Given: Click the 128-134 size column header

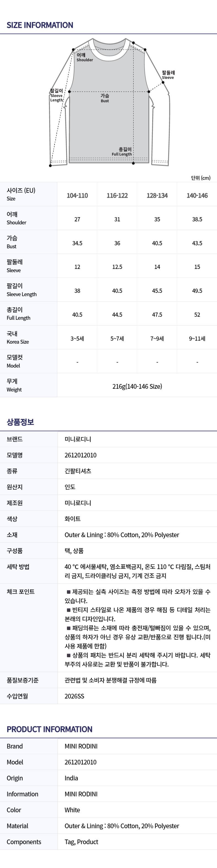Looking at the screenshot, I should click(157, 195).
